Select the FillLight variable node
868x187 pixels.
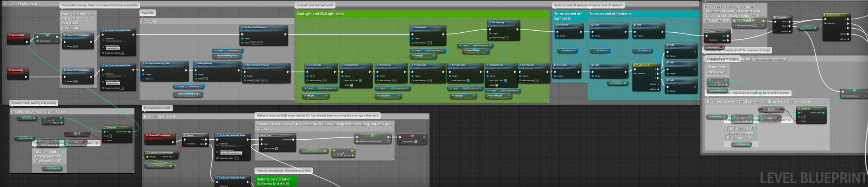coord(316,96)
